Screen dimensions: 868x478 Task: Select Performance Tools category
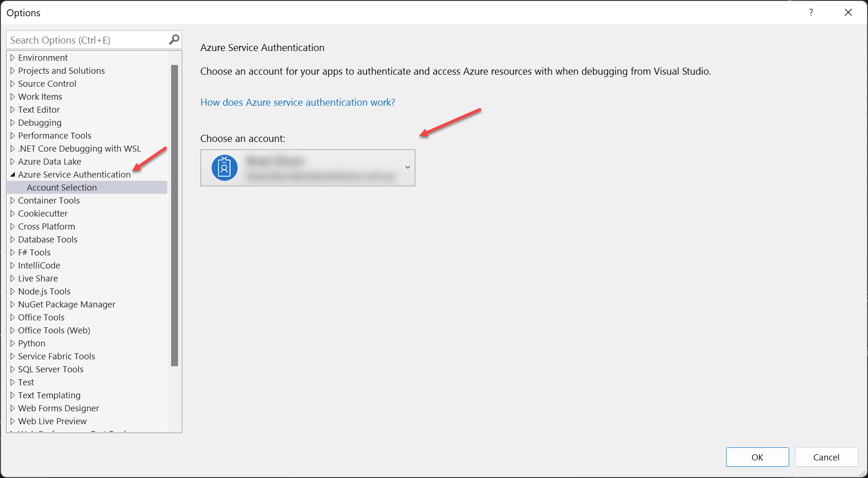[x=55, y=135]
